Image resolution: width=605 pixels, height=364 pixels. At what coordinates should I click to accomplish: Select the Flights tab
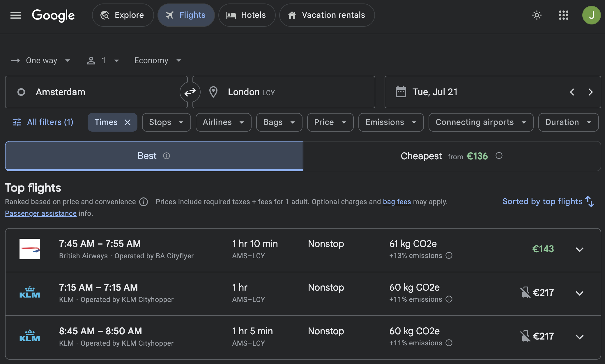[186, 15]
